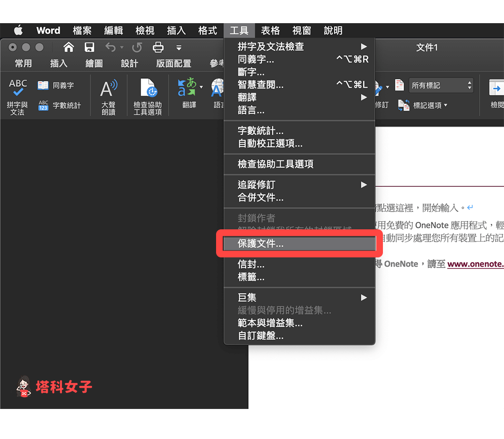
Task: Choose 標籤… menu item
Action: (300, 277)
